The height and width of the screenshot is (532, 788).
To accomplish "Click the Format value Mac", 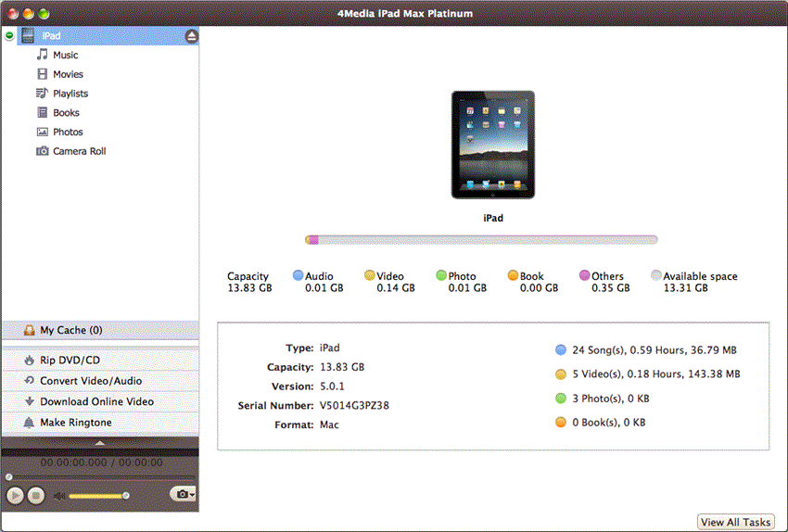I will [x=329, y=424].
